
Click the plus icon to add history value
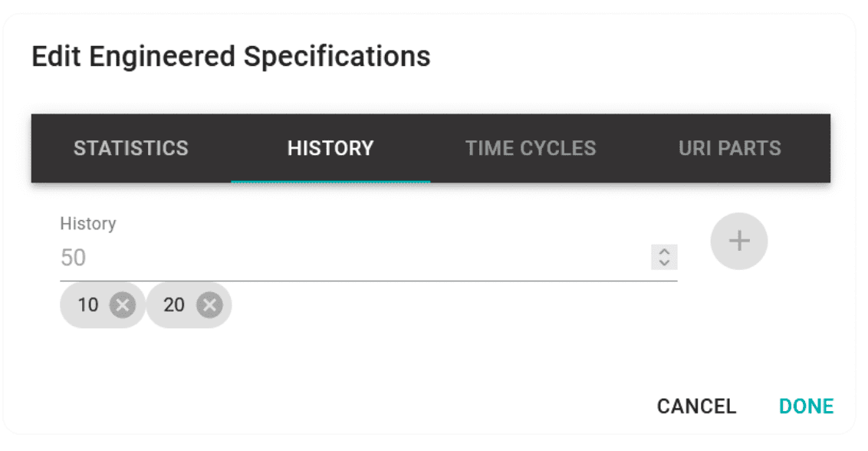739,241
